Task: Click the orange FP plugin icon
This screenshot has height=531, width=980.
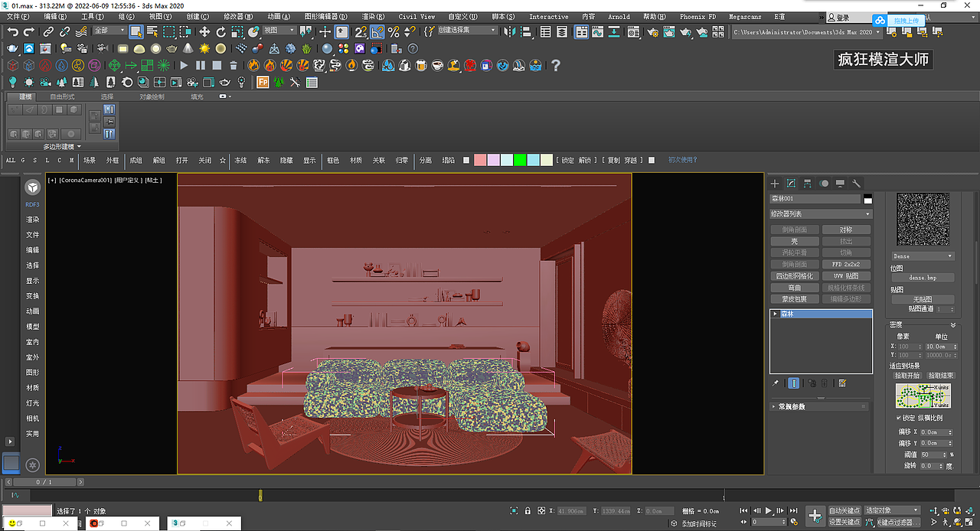Action: pyautogui.click(x=263, y=82)
